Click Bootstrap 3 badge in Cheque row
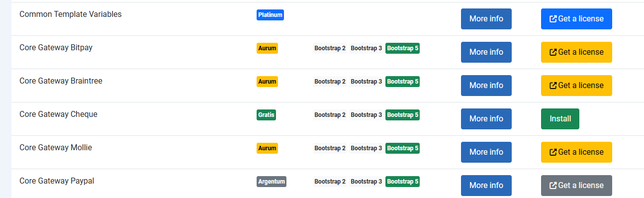644x198 pixels. (367, 115)
